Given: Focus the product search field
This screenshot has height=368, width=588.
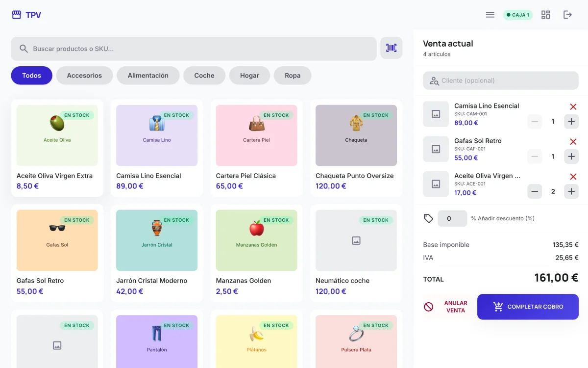Looking at the screenshot, I should pyautogui.click(x=194, y=49).
